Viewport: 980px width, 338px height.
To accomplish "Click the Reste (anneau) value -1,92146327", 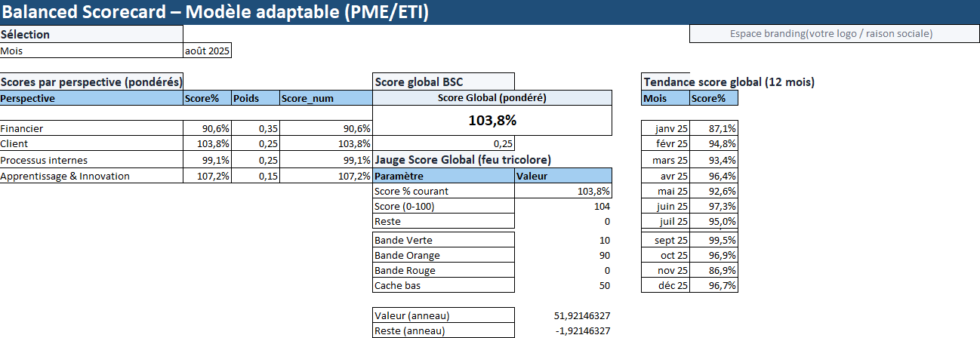I will tap(562, 330).
